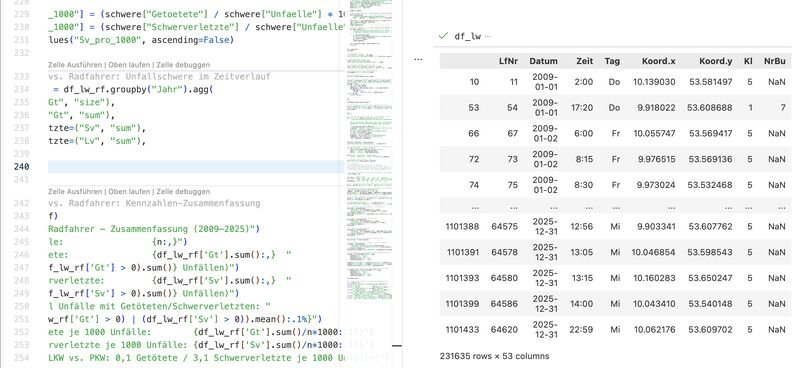
Task: Expand the collapsed df_lw code ellipsis
Action: [488, 36]
